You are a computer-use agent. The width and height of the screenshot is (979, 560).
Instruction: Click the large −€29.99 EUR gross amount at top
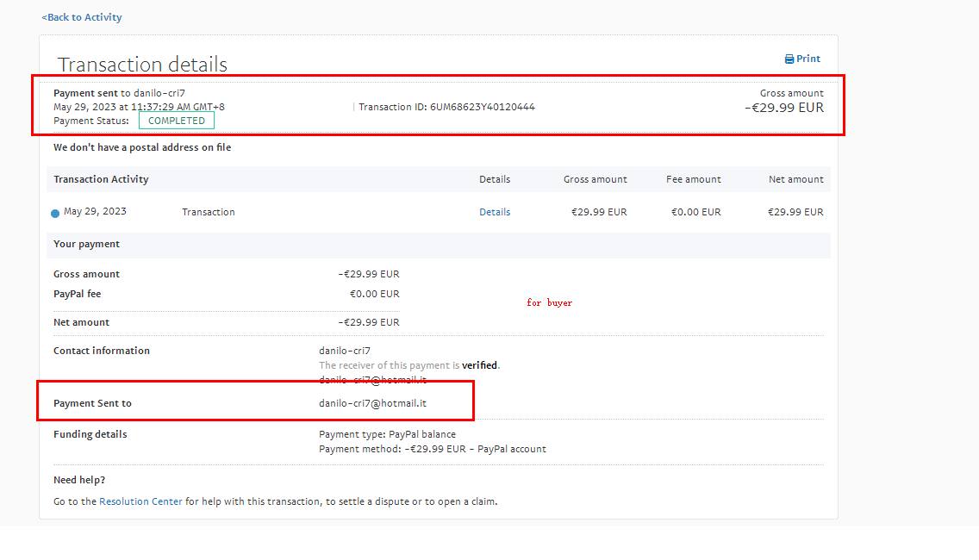783,108
